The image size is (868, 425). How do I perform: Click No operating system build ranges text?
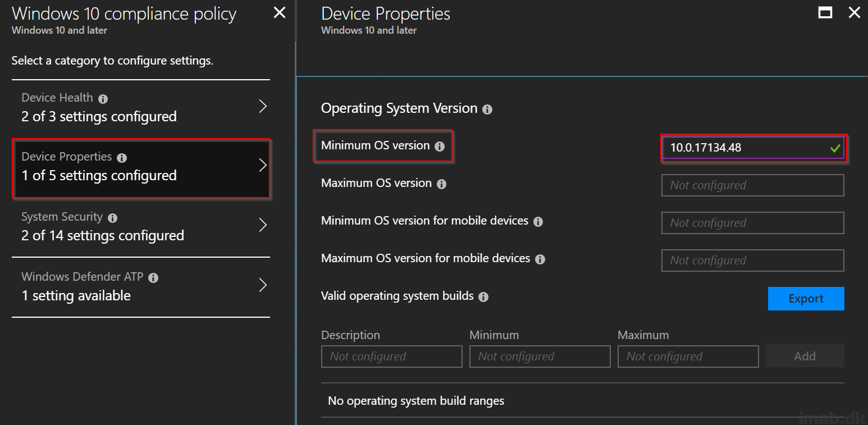pyautogui.click(x=416, y=401)
